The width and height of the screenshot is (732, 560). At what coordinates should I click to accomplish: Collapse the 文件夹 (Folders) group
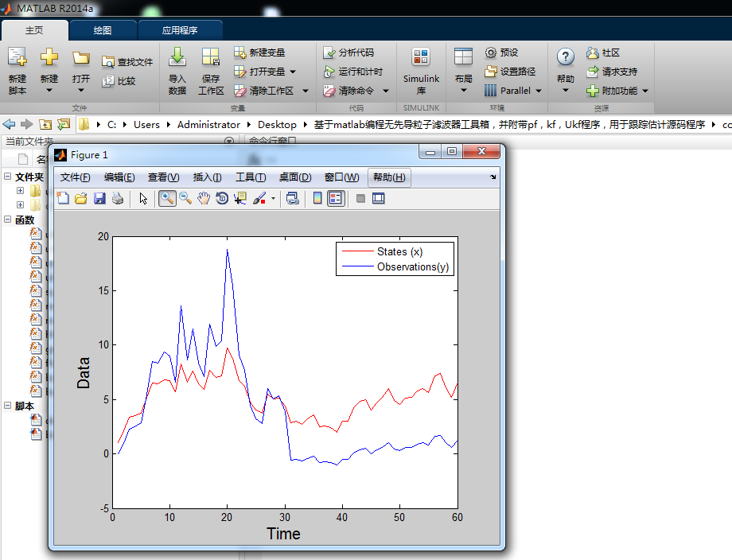[8, 177]
